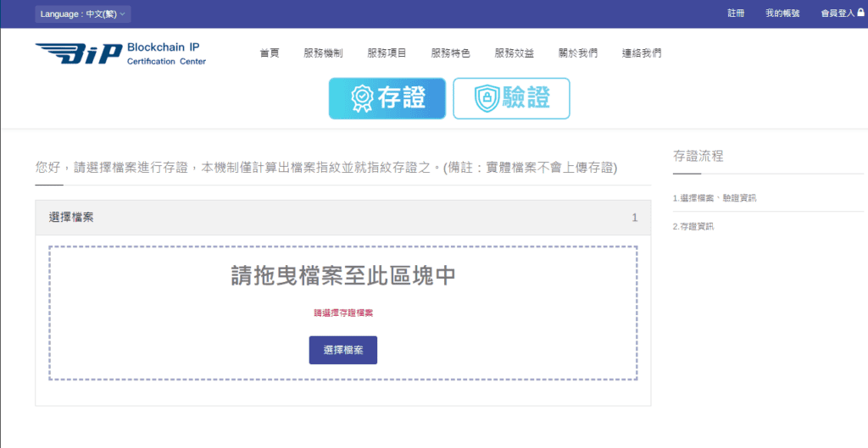Viewport: 868px width, 448px height.
Task: Open 我的帳號 account link
Action: (782, 14)
